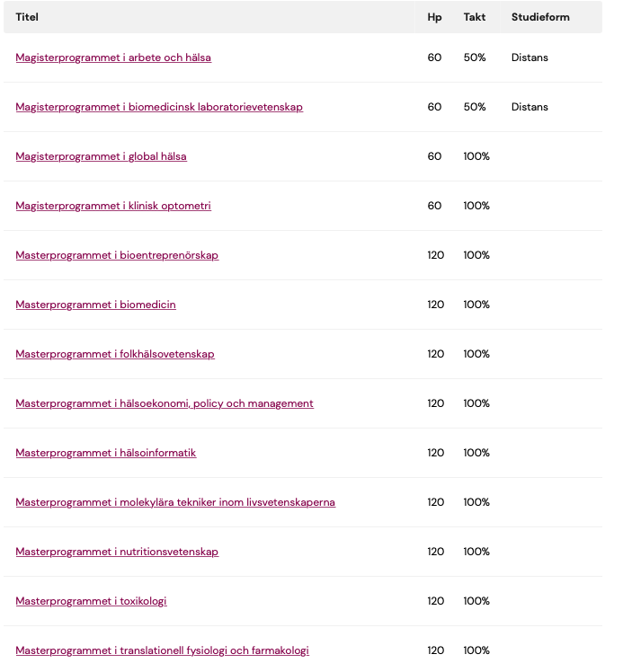
Task: Open Masterprogrammet i translationell fysiologi och farmakologi
Action: (x=162, y=650)
